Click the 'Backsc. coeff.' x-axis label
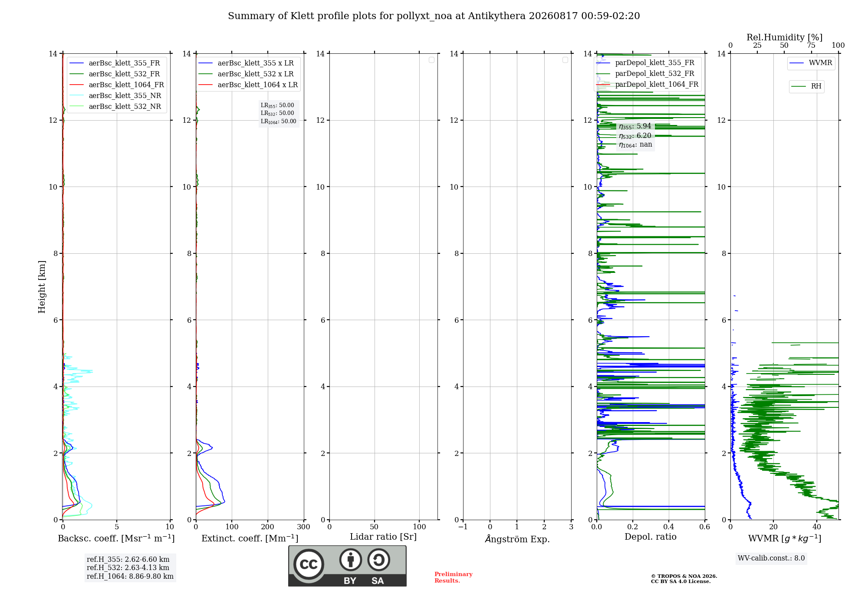Viewport: 868px width, 590px height. (x=116, y=538)
